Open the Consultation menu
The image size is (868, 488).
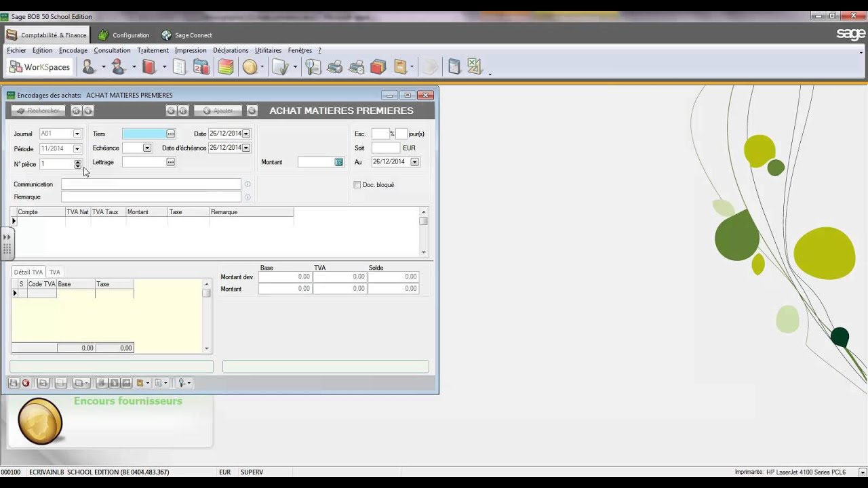112,50
